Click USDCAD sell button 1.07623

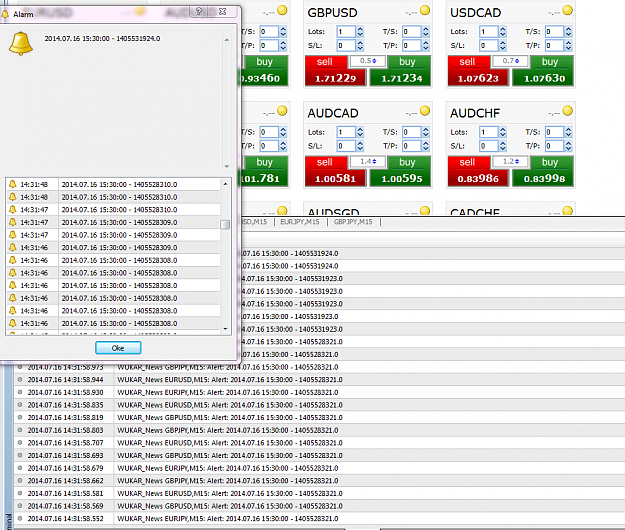pos(478,71)
